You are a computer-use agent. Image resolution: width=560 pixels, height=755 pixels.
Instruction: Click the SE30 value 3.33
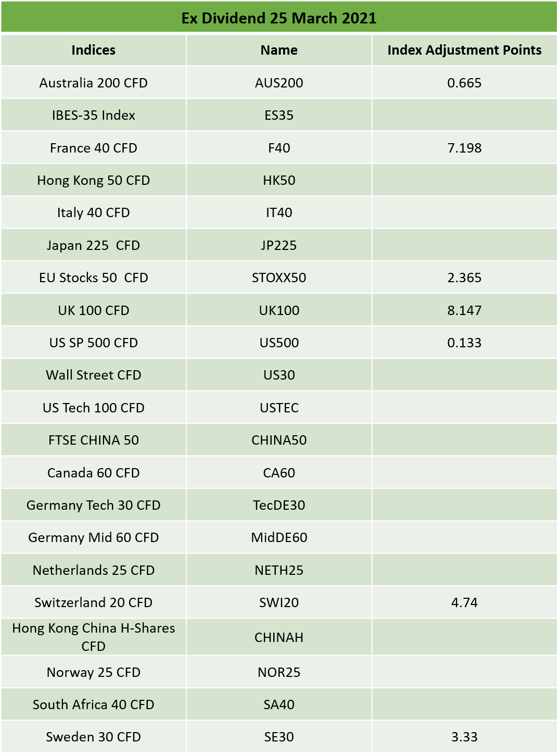tap(464, 737)
